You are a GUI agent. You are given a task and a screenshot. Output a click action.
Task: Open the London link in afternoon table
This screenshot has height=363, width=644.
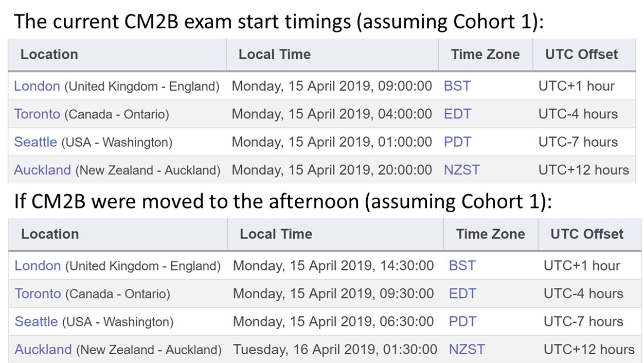coord(38,266)
